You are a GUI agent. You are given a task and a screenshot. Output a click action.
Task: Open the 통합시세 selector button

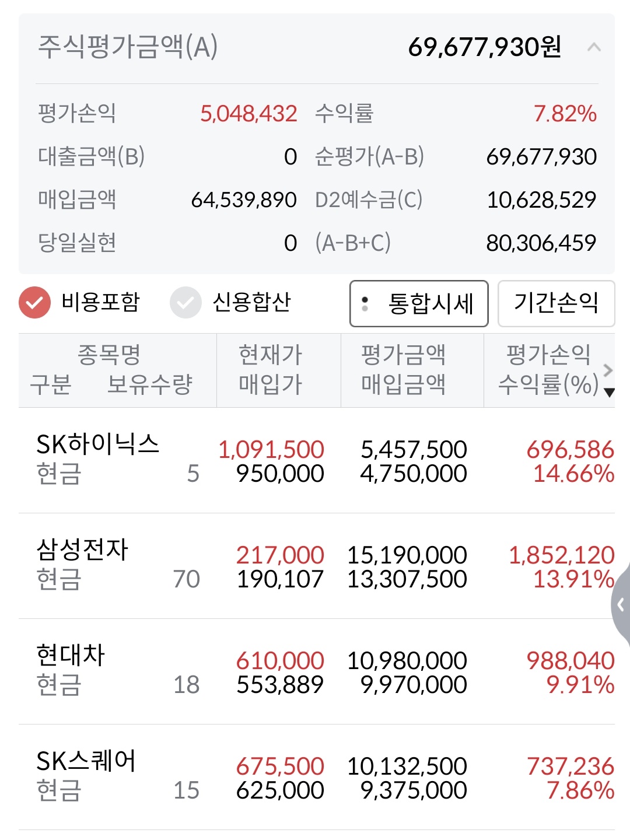[419, 303]
